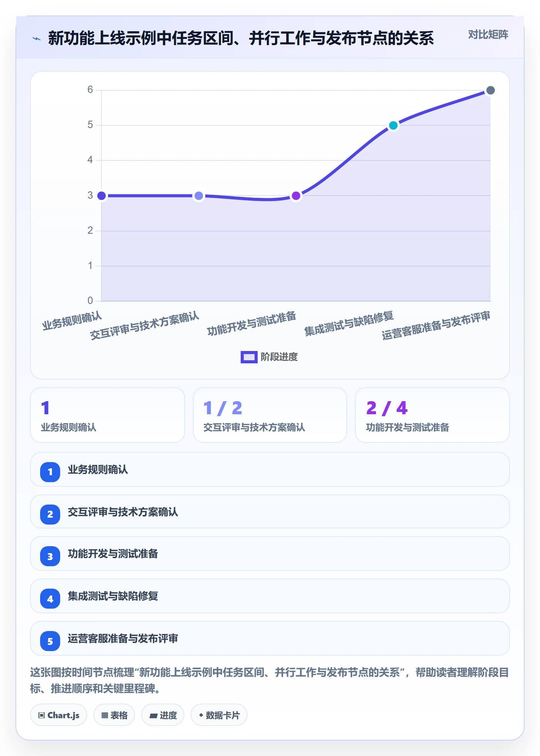The height and width of the screenshot is (756, 540).
Task: Select the gray 运营客服准备与发布评审 data point
Action: (x=490, y=90)
